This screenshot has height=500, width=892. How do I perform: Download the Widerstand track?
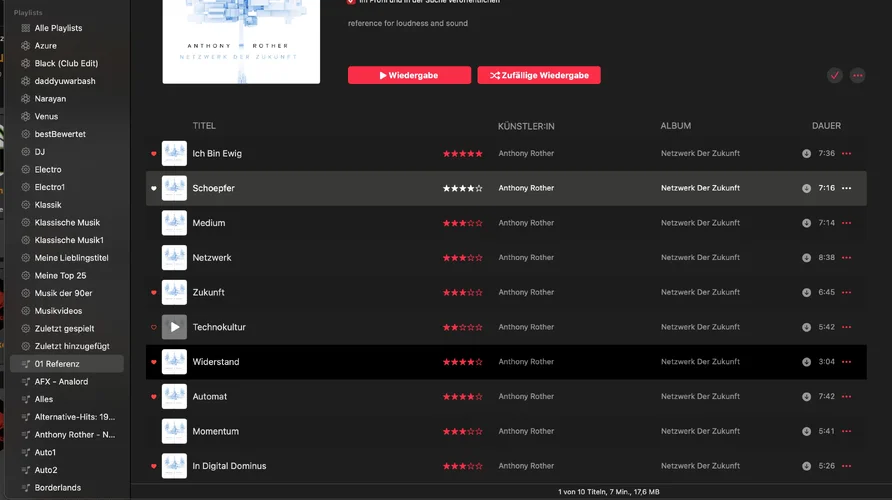point(806,362)
